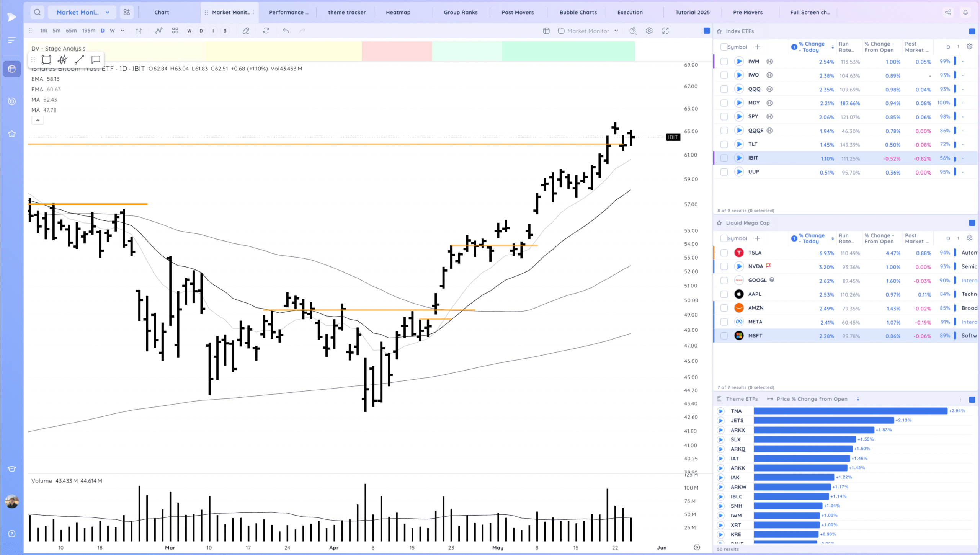Undo the last chart action
Screen dimensions: 980x555
286,31
